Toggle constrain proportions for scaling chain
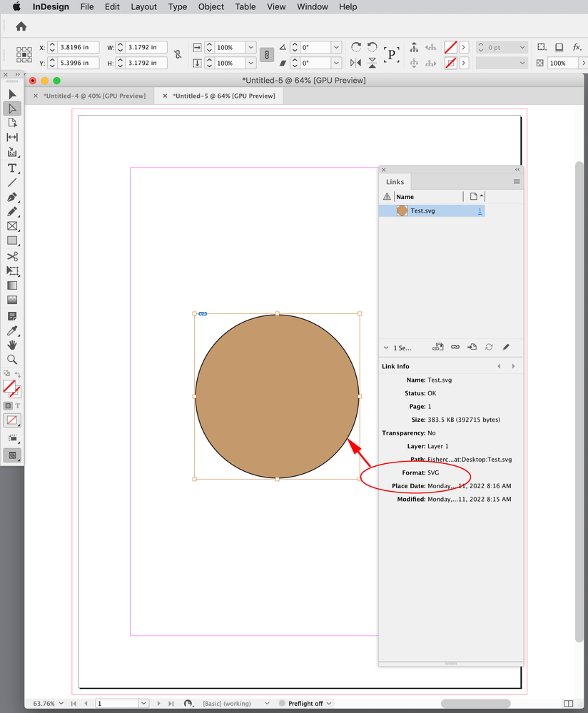Viewport: 588px width, 713px height. pos(266,55)
